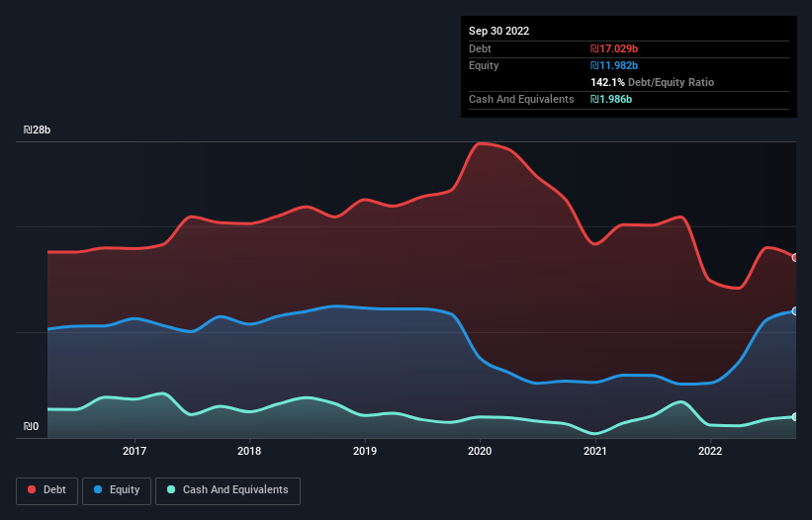Click the 2022 x-axis label

click(710, 451)
